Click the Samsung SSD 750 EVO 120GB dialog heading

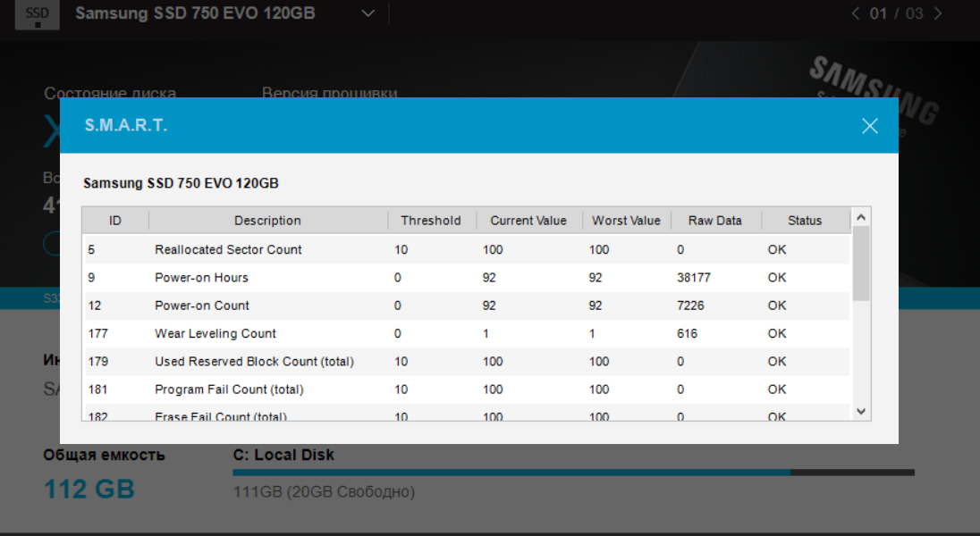point(182,183)
